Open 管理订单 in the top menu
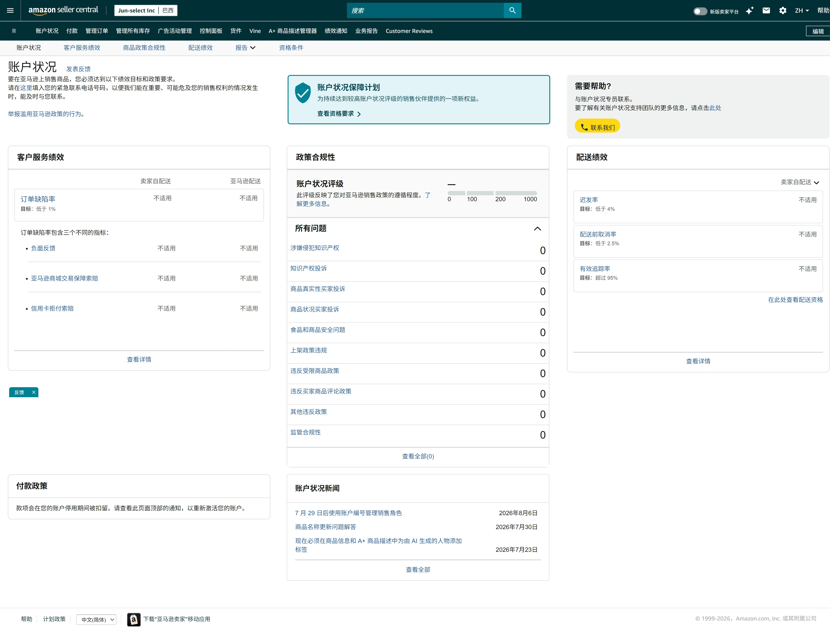Screen dimensions: 830x644 [x=97, y=31]
